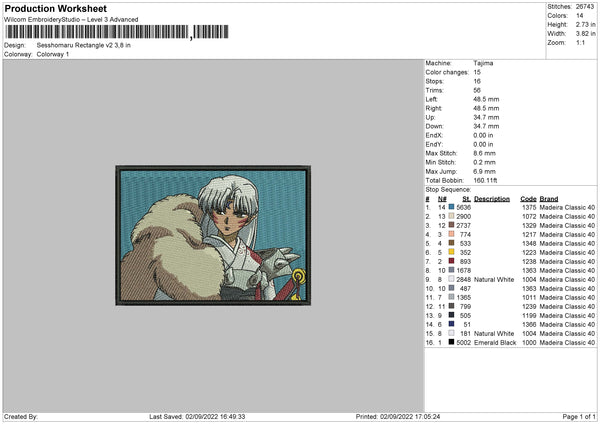600x424 pixels.
Task: Click the 'Description' column header
Action: (x=492, y=199)
